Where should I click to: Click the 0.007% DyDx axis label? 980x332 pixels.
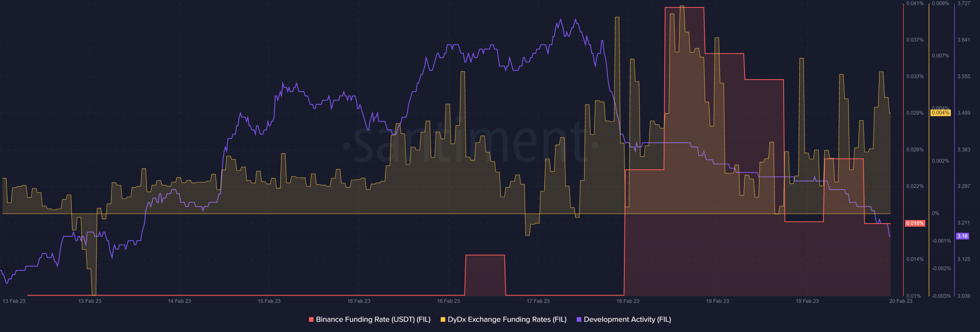click(941, 56)
